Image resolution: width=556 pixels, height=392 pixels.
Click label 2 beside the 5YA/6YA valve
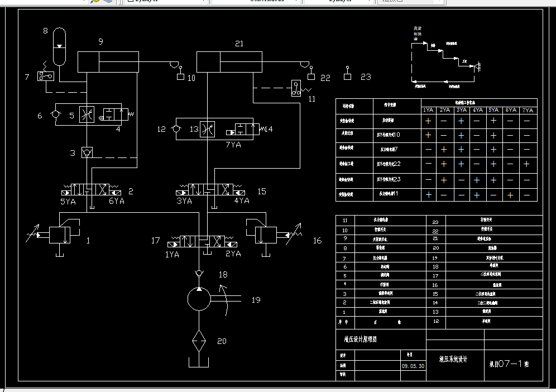131,192
